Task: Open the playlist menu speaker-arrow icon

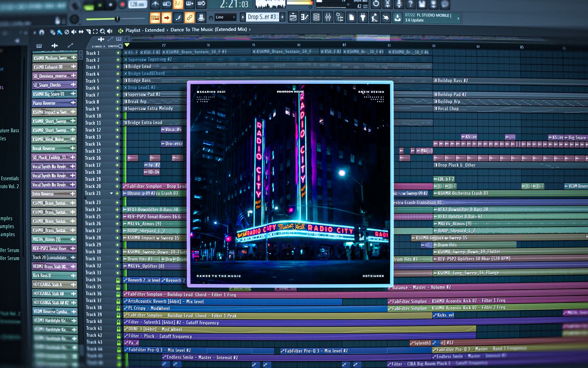Action: pos(121,31)
